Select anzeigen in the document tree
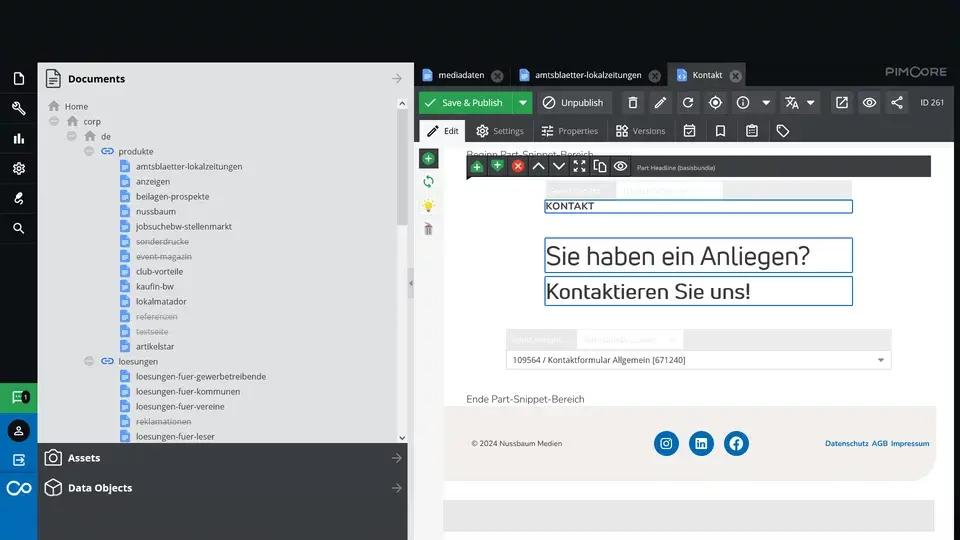This screenshot has width=960, height=540. 153,181
